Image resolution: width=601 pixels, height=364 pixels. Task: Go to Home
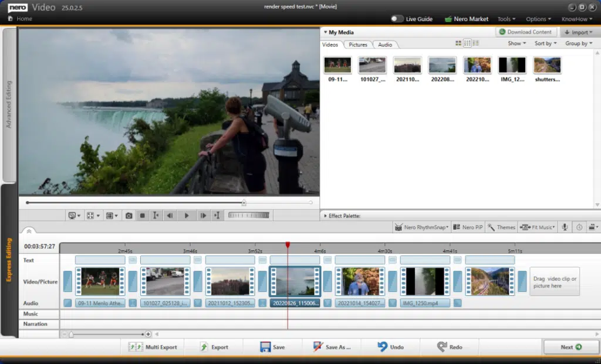tap(20, 18)
